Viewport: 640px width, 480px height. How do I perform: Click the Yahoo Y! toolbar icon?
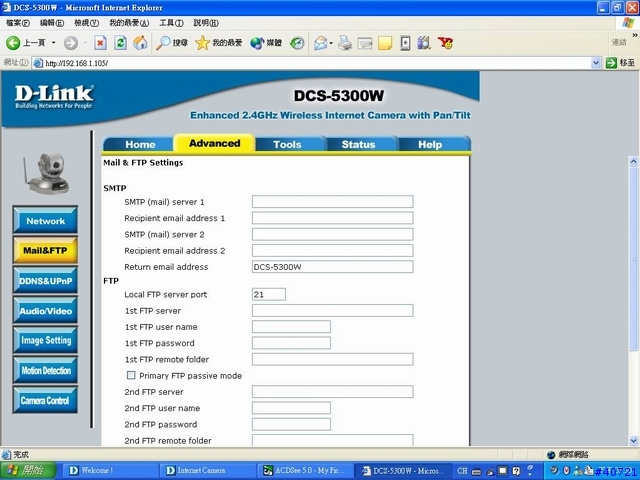[445, 42]
